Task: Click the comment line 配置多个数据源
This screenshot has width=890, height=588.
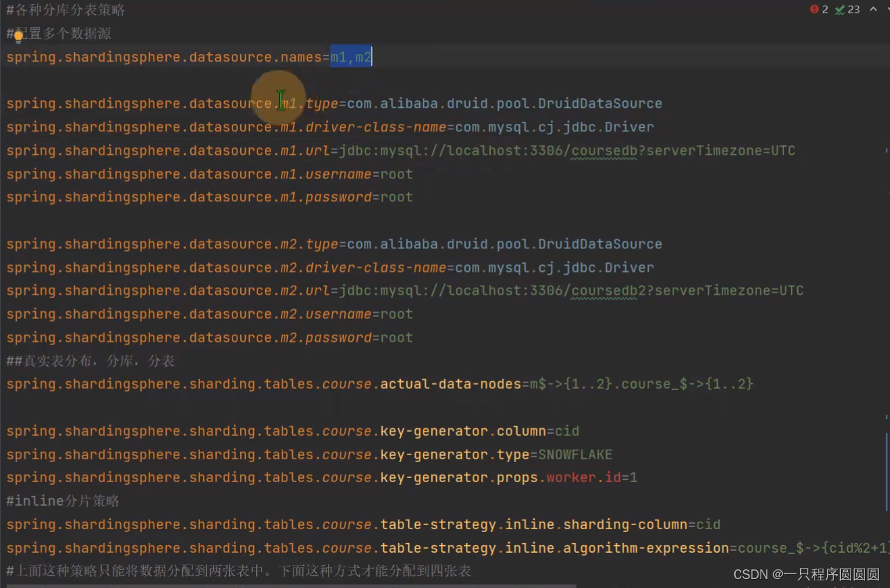Action: coord(59,34)
